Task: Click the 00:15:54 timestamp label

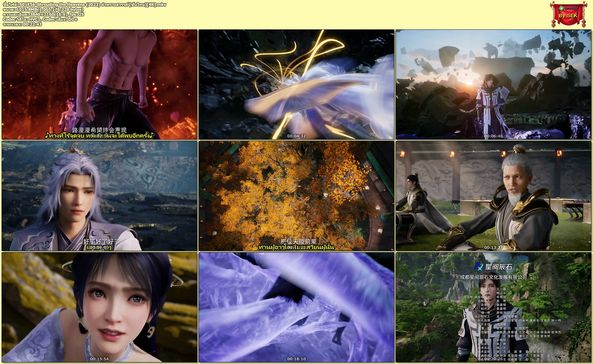Action: point(99,359)
